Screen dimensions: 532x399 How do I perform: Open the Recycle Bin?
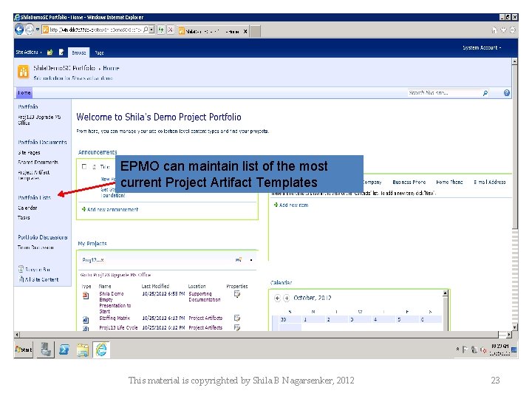click(x=34, y=270)
